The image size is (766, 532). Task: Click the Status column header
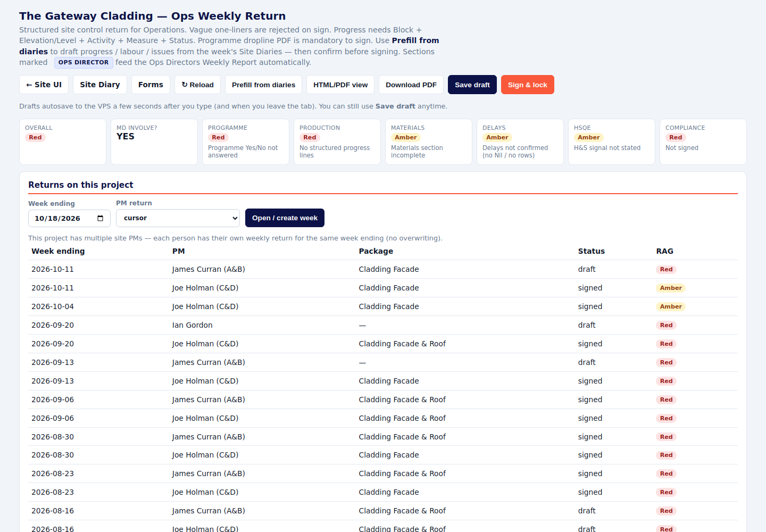(x=592, y=251)
